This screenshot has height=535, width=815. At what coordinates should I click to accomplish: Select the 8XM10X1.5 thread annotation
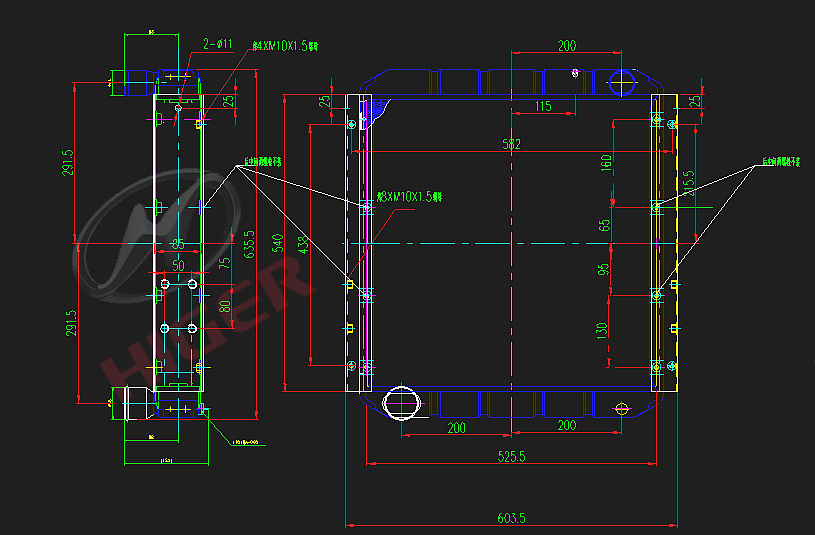[x=408, y=197]
